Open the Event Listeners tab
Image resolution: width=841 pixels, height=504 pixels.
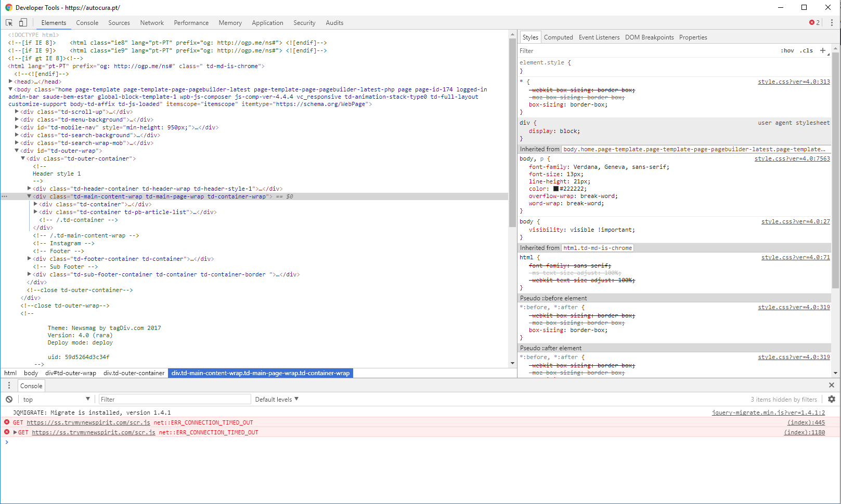tap(599, 37)
